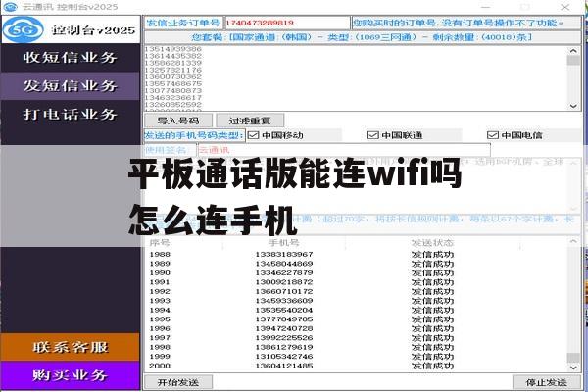
Task: Minimize the 控制台 window
Action: tap(486, 7)
